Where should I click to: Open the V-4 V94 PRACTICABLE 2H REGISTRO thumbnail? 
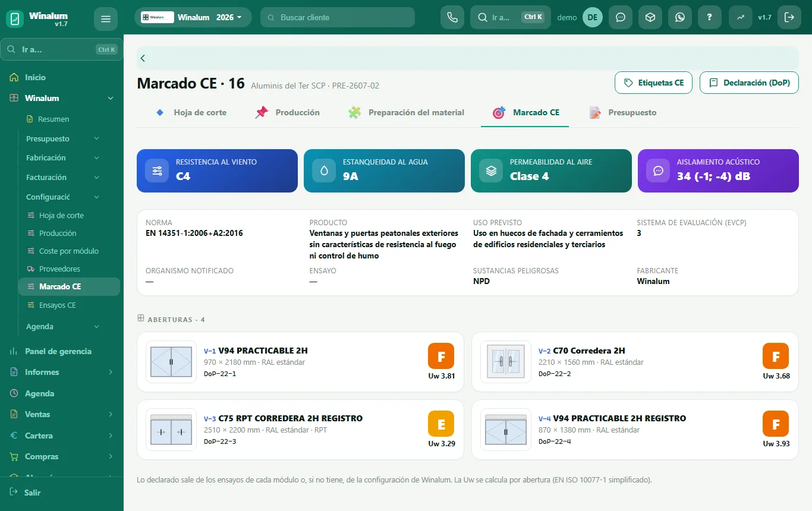[x=506, y=430]
